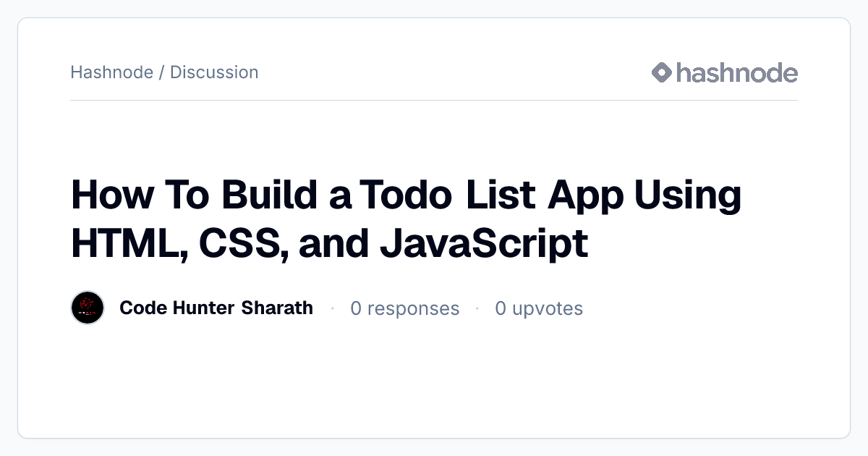Click the dot between author and responses
Viewport: 868px width, 456px height.
[332, 309]
